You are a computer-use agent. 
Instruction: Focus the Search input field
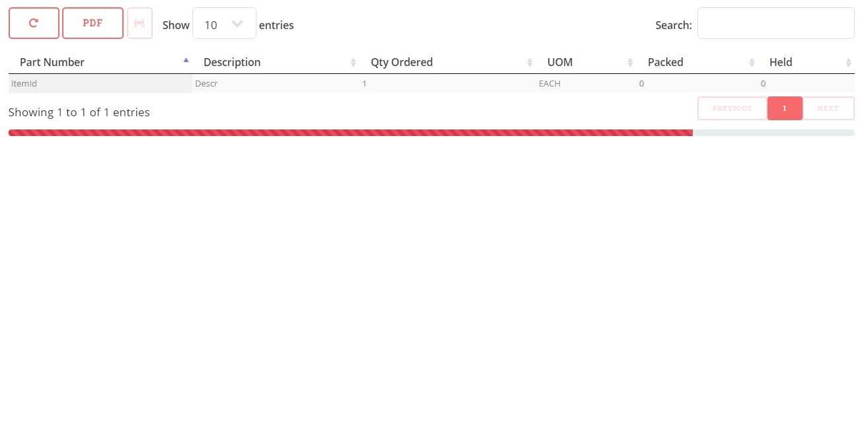point(775,23)
